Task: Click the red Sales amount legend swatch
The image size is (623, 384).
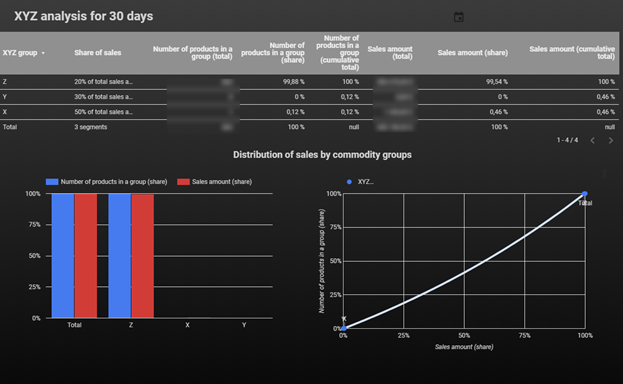Action: tap(183, 182)
